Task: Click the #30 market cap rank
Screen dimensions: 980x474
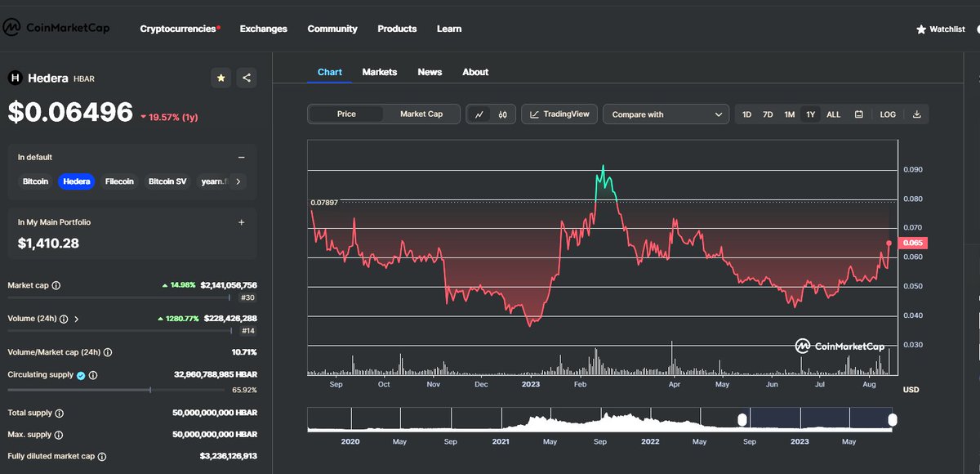Action: (x=249, y=297)
